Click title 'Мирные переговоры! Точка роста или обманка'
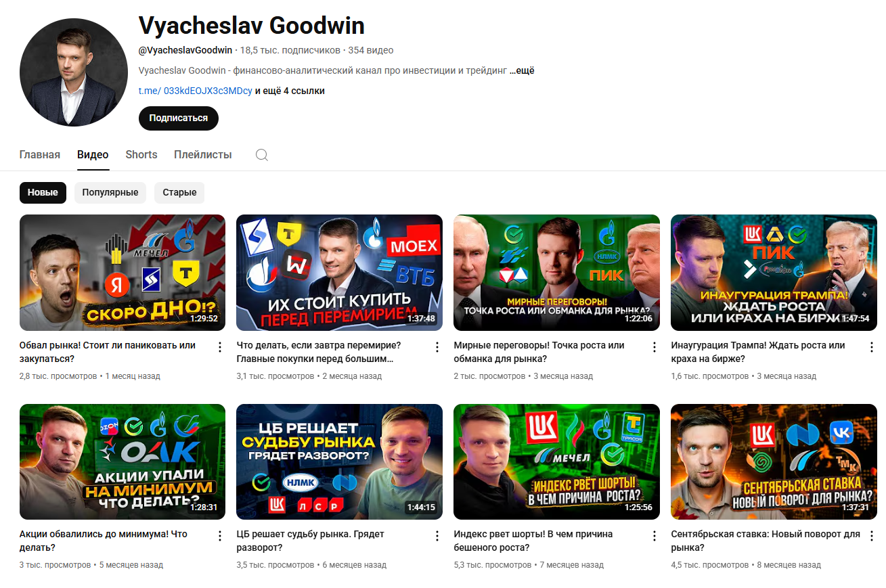 click(x=539, y=352)
